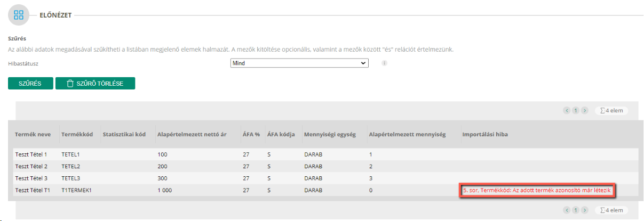Select page 1 in bottom pager
The width and height of the screenshot is (644, 221).
pos(576,210)
